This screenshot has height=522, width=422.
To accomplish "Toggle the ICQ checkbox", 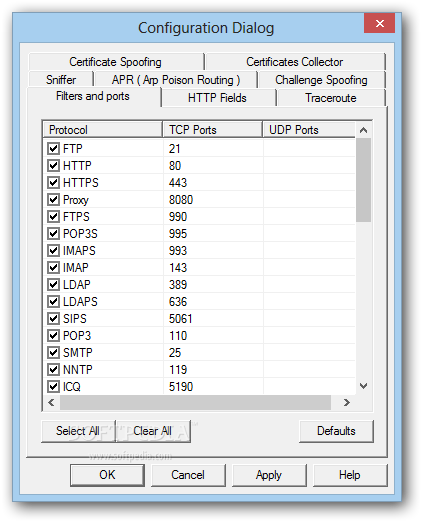I will click(53, 386).
